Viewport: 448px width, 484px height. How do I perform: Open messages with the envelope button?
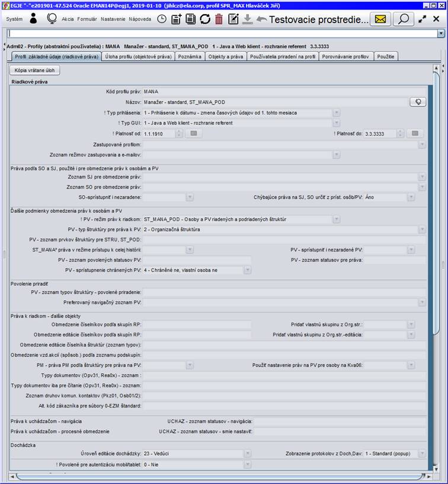pyautogui.click(x=380, y=19)
